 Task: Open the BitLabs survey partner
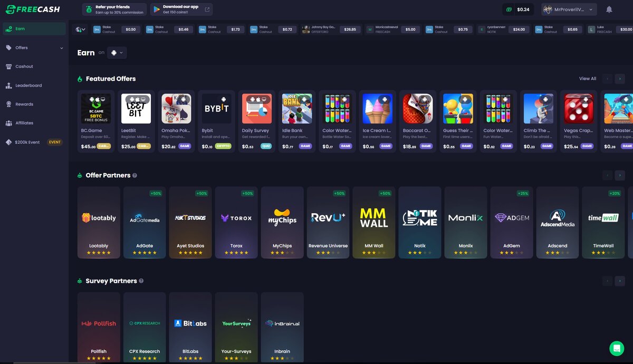coord(190,327)
